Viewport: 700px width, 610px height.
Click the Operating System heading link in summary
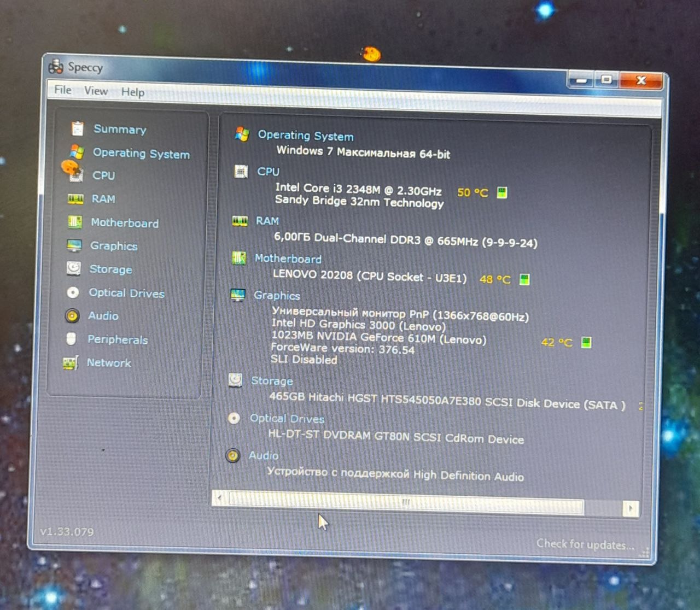(x=306, y=136)
